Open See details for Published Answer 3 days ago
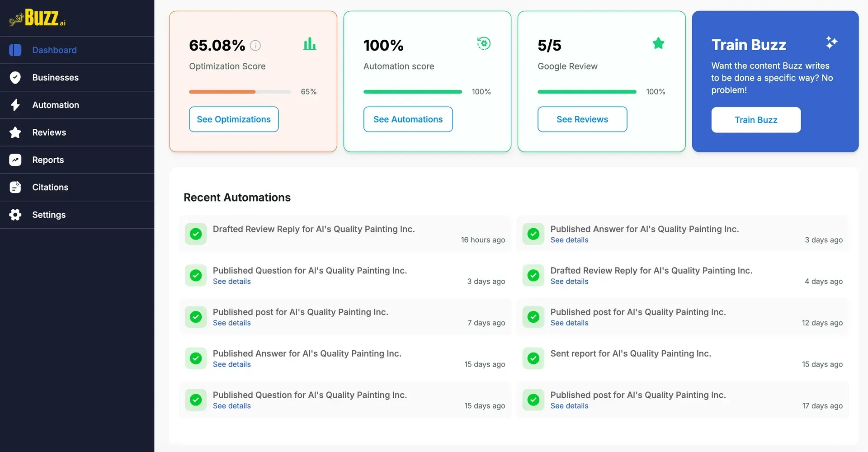Viewport: 868px width, 452px height. pos(569,240)
